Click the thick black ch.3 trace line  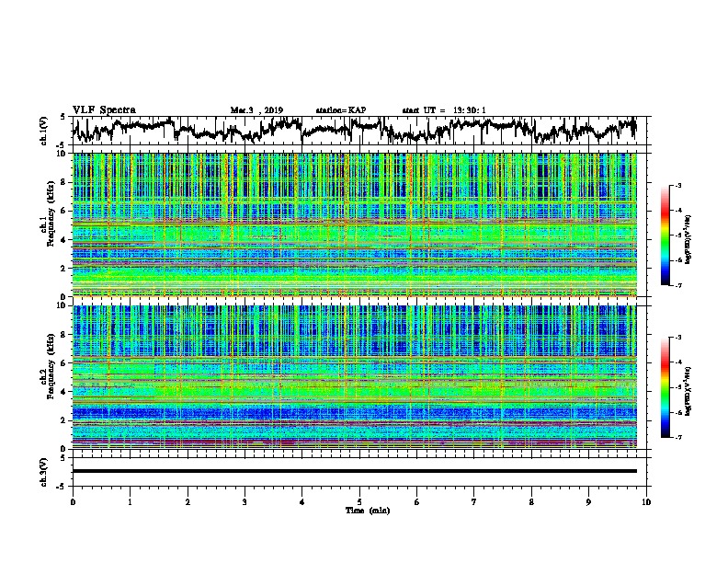pyautogui.click(x=354, y=471)
